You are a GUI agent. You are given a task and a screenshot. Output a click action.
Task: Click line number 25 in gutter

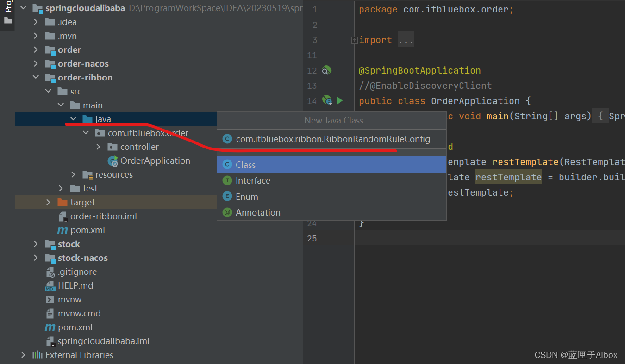click(312, 238)
